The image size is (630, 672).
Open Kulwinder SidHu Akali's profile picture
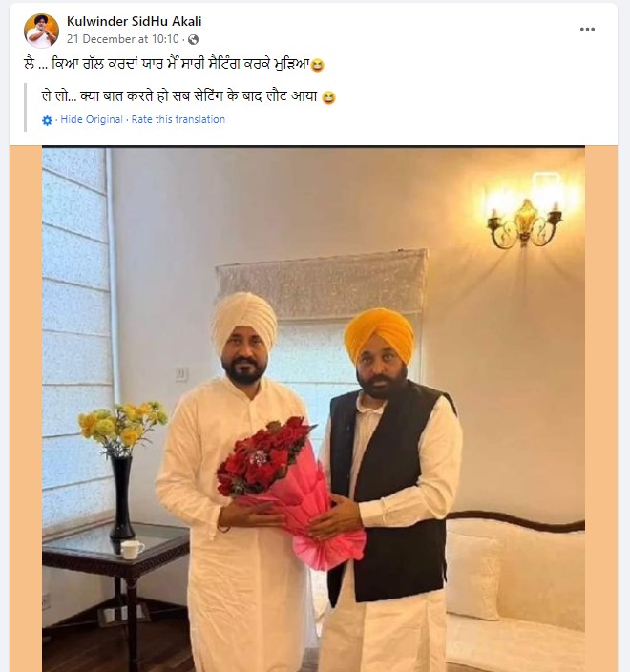tap(41, 31)
